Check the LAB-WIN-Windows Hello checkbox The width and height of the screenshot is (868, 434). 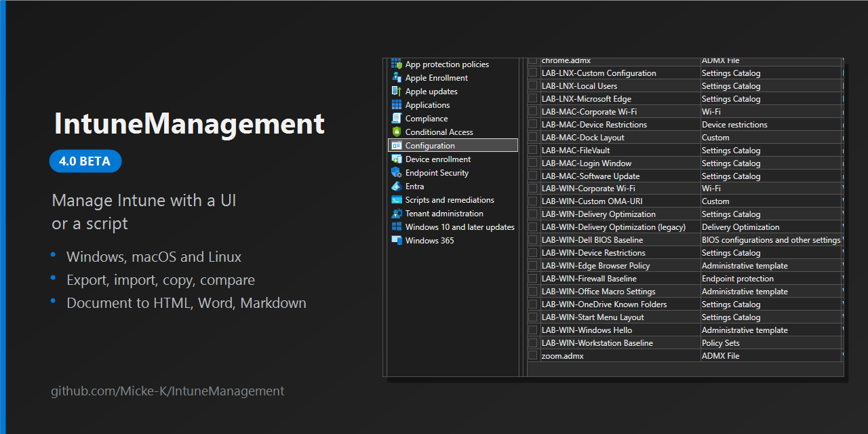[x=533, y=330]
